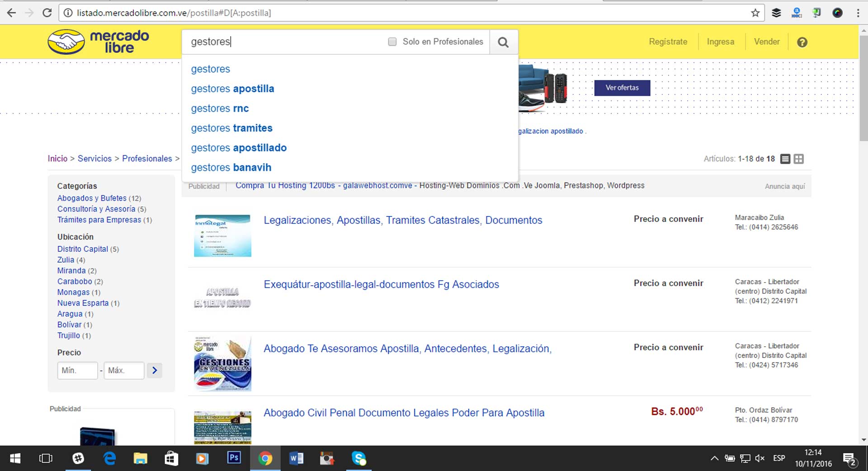The height and width of the screenshot is (471, 868).
Task: Open Task View in the taskbar
Action: coord(46,458)
